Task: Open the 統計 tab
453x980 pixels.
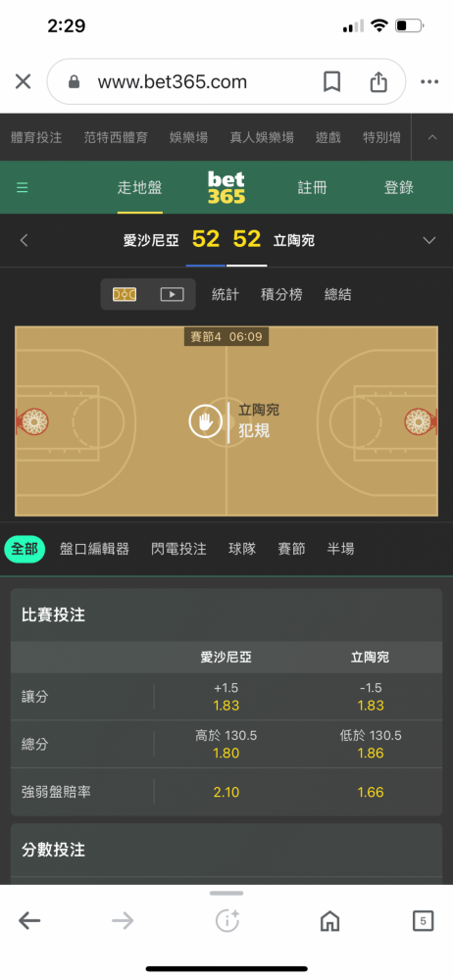Action: (226, 294)
